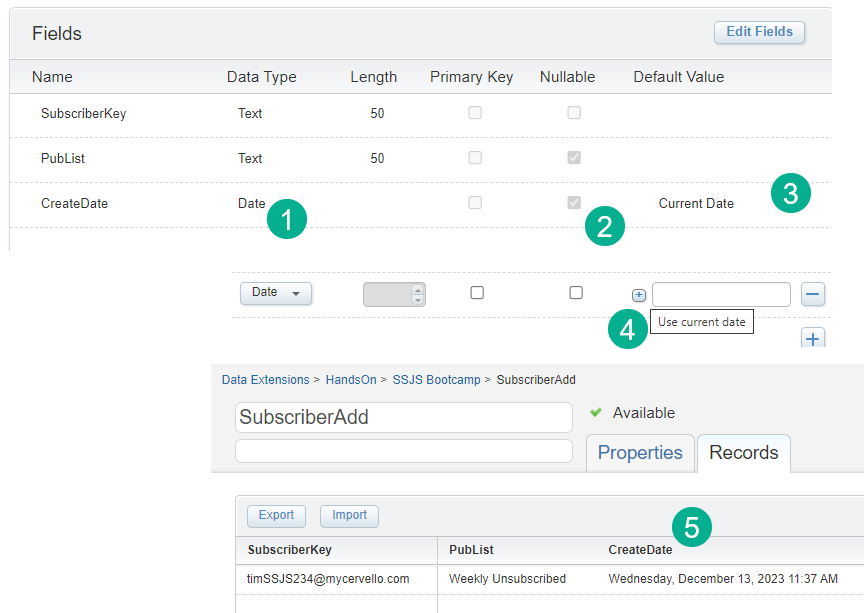Click the default value input field
The height and width of the screenshot is (613, 864).
[721, 294]
